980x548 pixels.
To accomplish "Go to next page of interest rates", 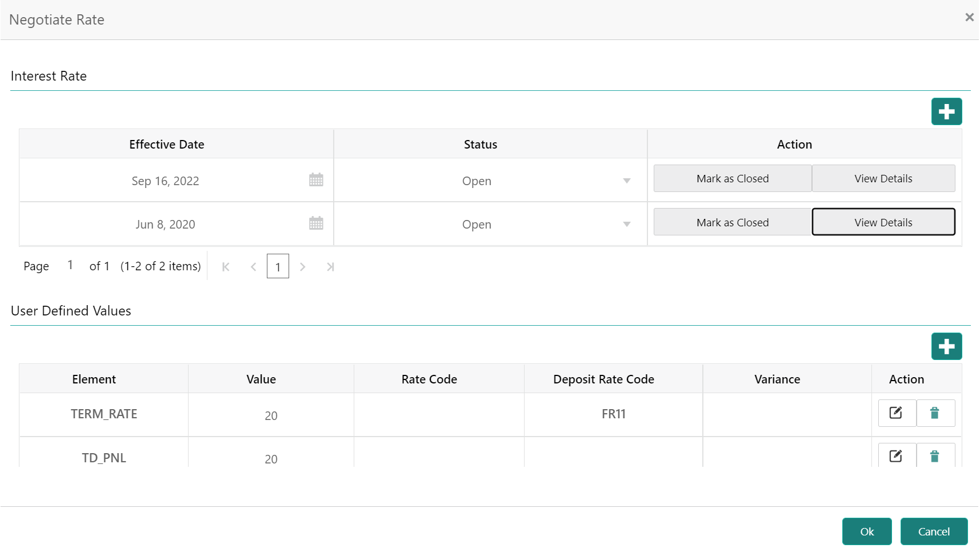I will point(303,267).
